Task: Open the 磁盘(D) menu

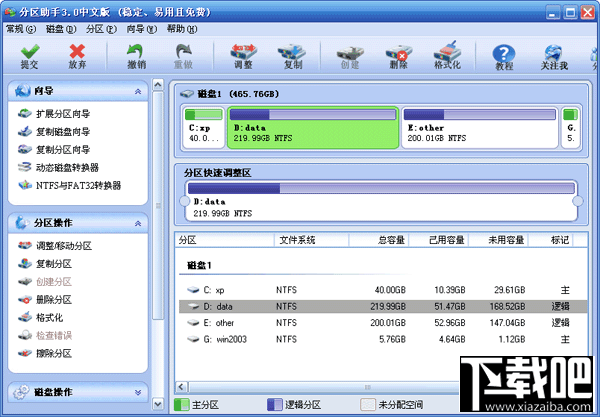Action: click(x=61, y=29)
